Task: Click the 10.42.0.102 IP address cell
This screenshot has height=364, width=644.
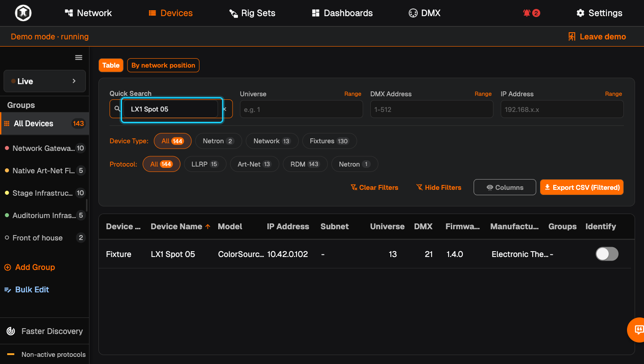Action: click(288, 254)
